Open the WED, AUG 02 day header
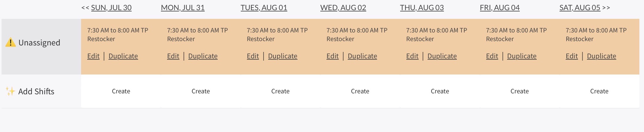644x132 pixels. point(343,8)
